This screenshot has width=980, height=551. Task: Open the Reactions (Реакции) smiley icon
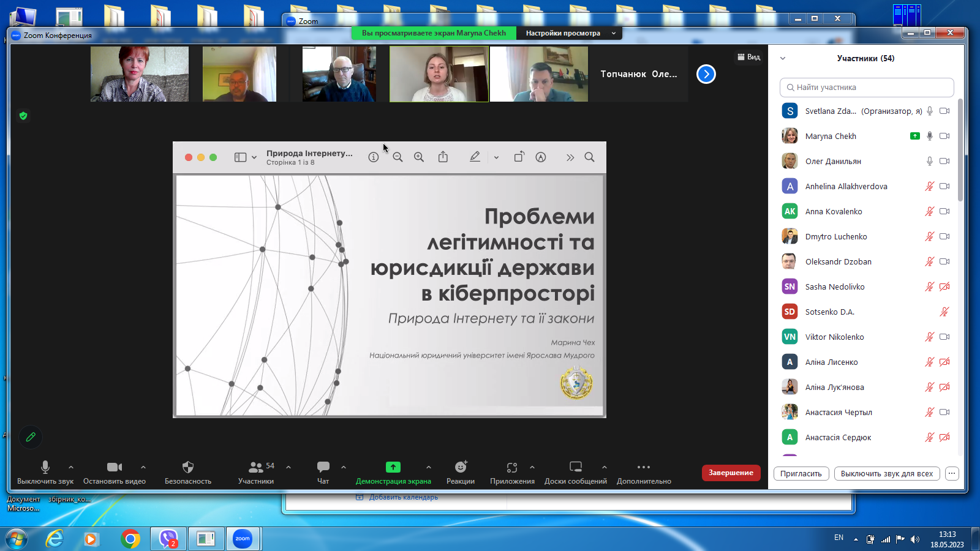pos(461,467)
